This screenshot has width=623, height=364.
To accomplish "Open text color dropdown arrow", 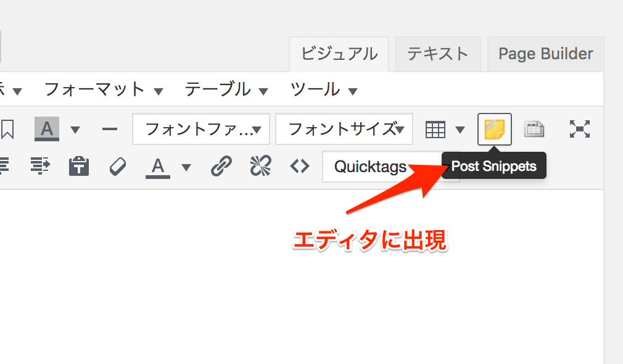I will tap(186, 167).
